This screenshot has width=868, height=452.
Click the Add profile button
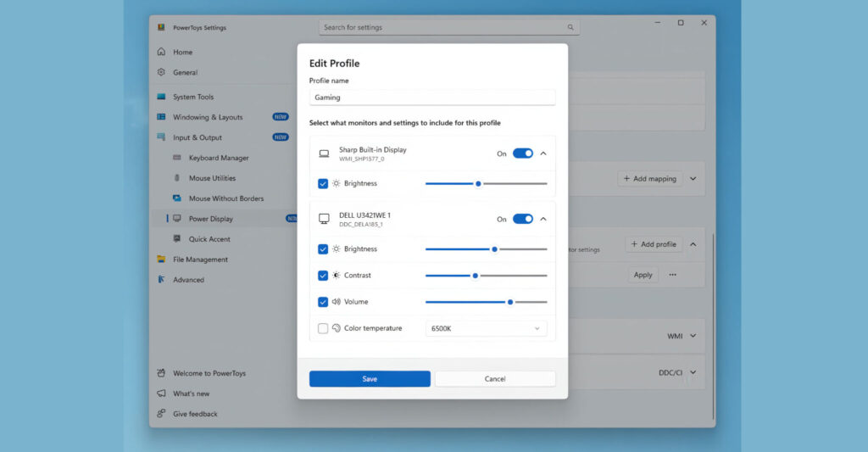tap(654, 244)
